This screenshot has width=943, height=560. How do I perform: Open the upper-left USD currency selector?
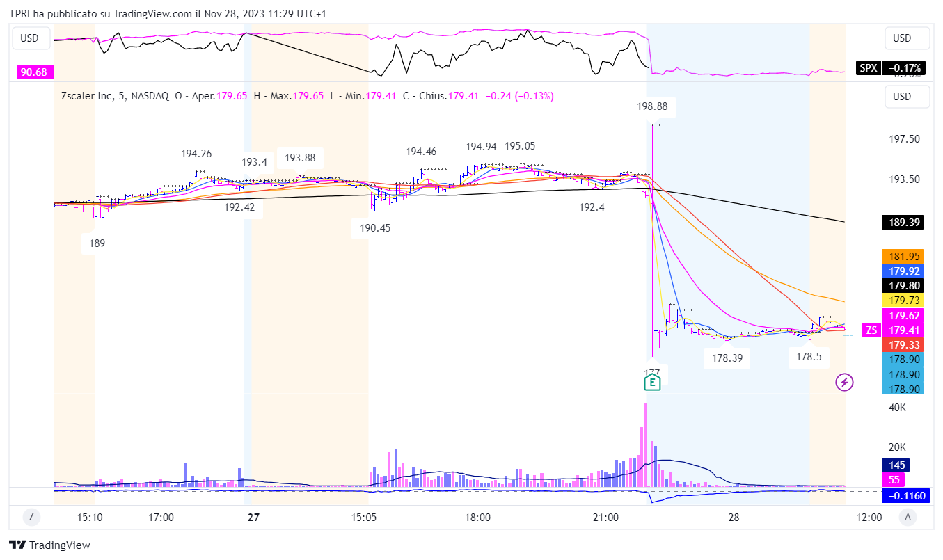pyautogui.click(x=29, y=38)
